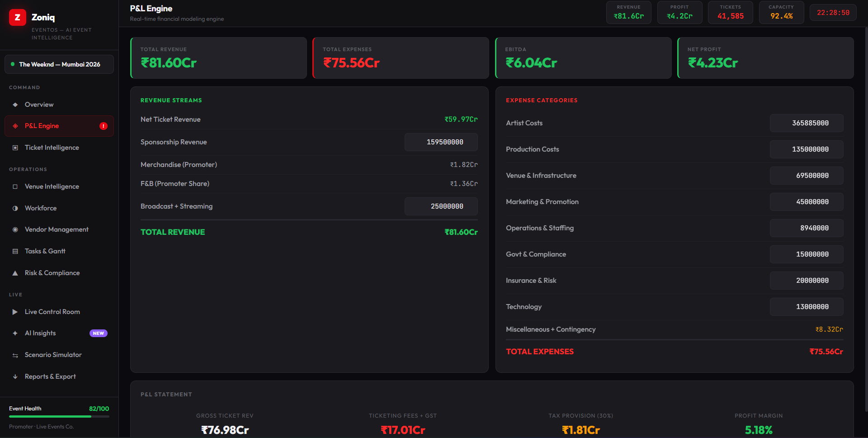Click the Live Control Room play icon
The width and height of the screenshot is (868, 438).
15,312
